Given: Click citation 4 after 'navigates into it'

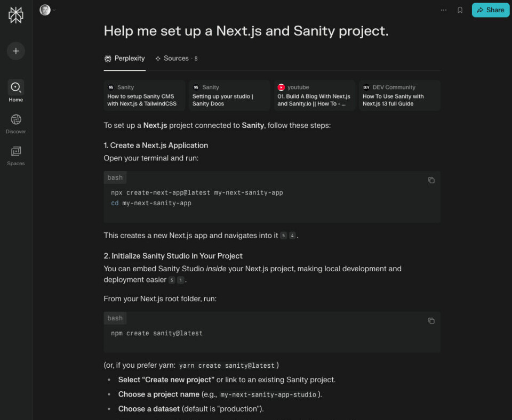Looking at the screenshot, I should [x=293, y=236].
